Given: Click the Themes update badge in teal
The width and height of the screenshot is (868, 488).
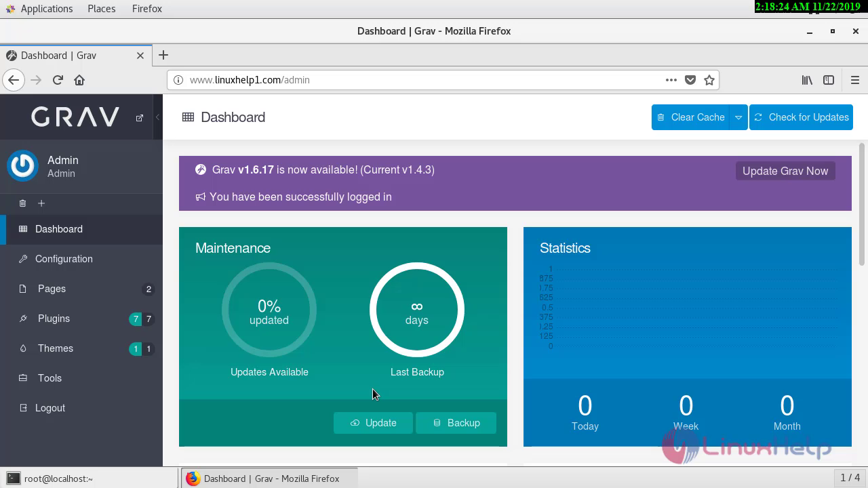Looking at the screenshot, I should coord(136,349).
